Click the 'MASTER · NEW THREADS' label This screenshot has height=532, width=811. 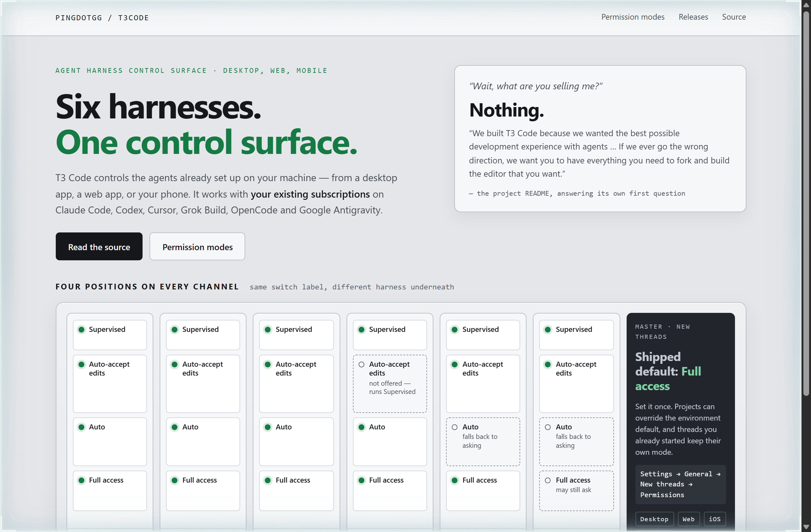click(662, 332)
